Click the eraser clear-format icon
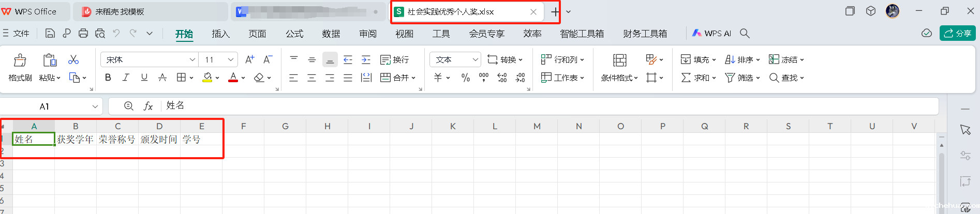 click(259, 78)
